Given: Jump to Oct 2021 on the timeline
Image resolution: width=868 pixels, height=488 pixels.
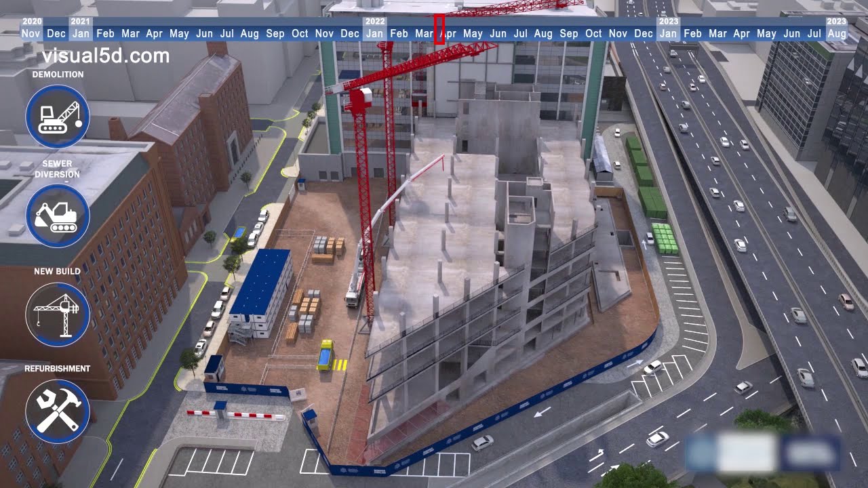Looking at the screenshot, I should tap(300, 34).
